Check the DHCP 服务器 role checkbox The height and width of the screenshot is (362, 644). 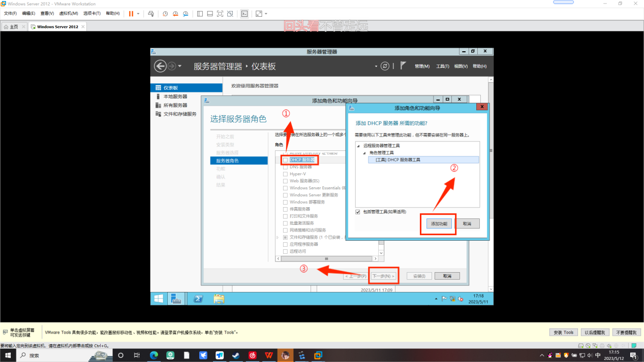coord(285,160)
